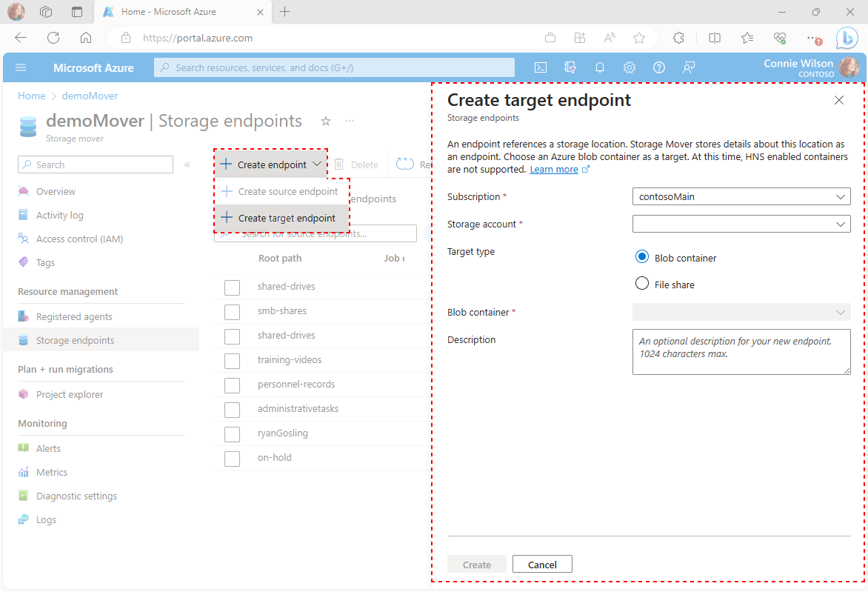Click the feedback icon in header
The image size is (868, 592).
click(x=689, y=67)
